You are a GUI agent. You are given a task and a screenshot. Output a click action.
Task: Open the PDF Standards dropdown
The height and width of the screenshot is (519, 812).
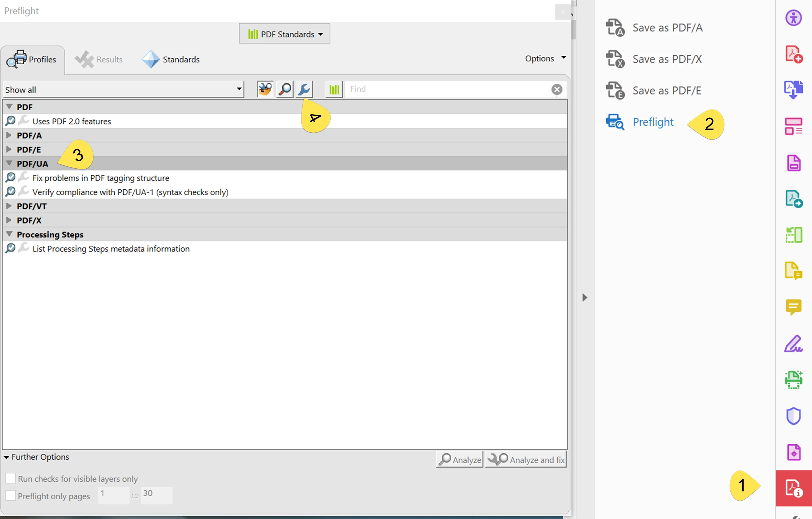(284, 34)
